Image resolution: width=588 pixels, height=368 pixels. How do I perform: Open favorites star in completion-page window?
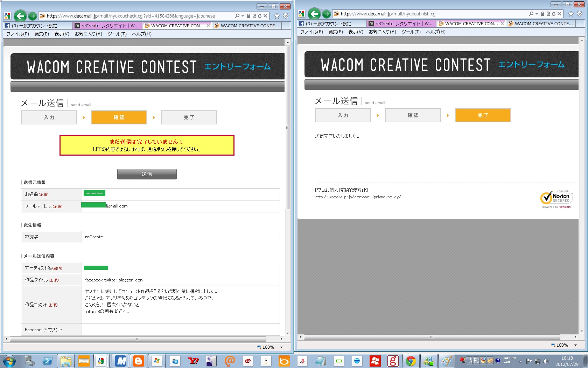click(571, 14)
